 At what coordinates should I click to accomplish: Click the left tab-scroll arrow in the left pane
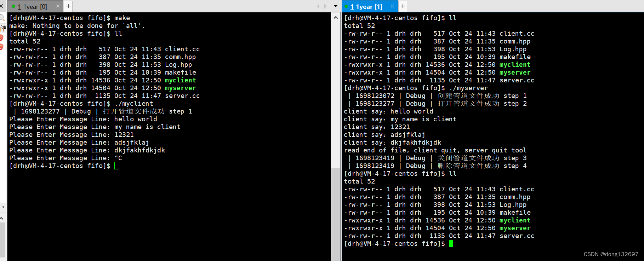pyautogui.click(x=318, y=6)
